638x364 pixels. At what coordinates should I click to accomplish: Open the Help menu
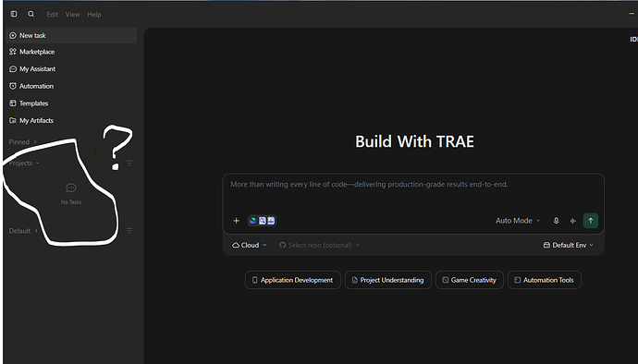click(94, 14)
